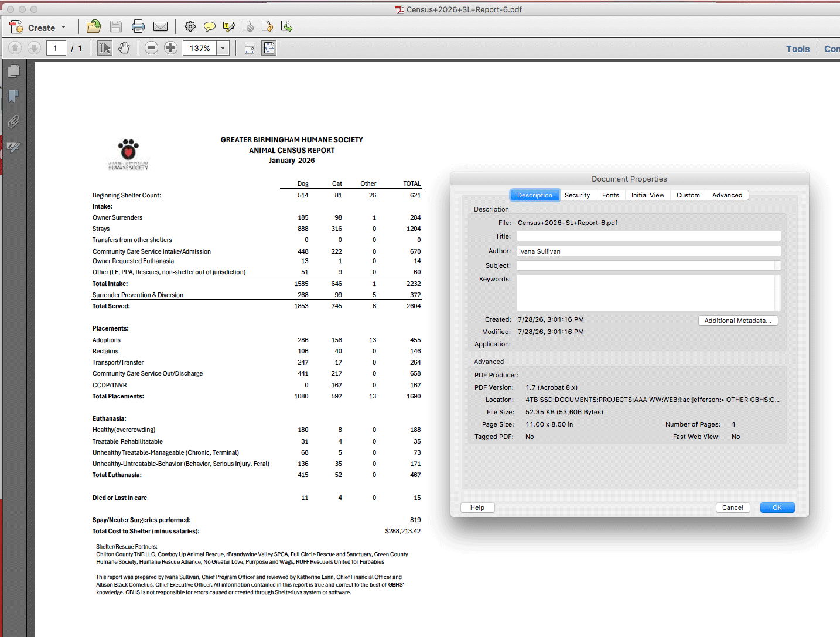The image size is (840, 637).
Task: Click the 137% zoom value field
Action: (200, 48)
